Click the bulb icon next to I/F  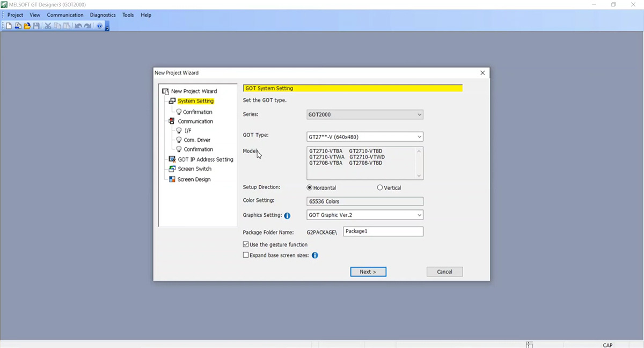[179, 130]
